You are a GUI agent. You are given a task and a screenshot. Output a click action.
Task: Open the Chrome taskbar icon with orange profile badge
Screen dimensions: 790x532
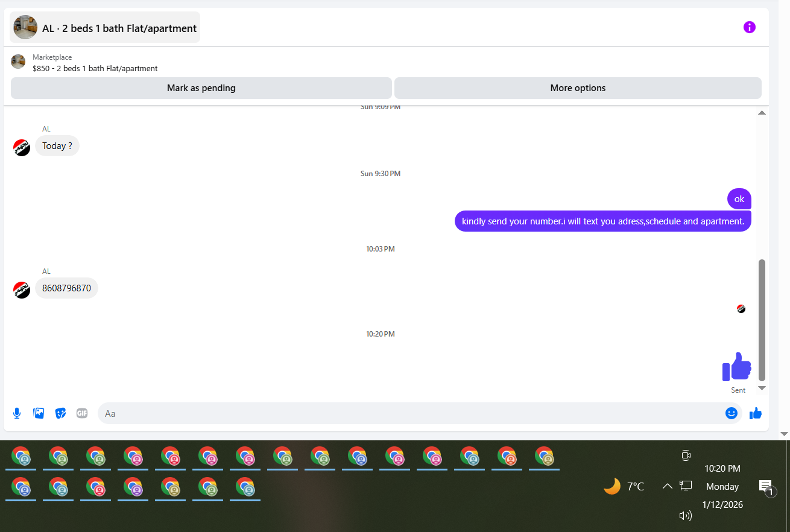(507, 457)
